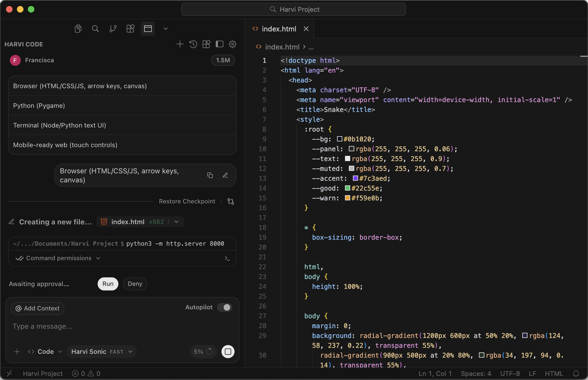The height and width of the screenshot is (380, 588).
Task: Change the HTML language mode
Action: tap(554, 373)
